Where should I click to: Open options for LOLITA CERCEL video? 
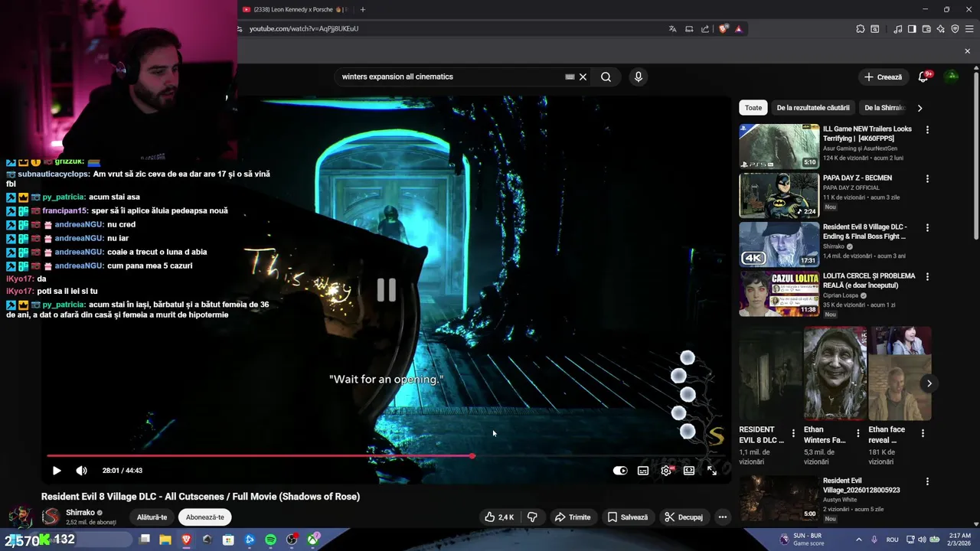tap(927, 276)
